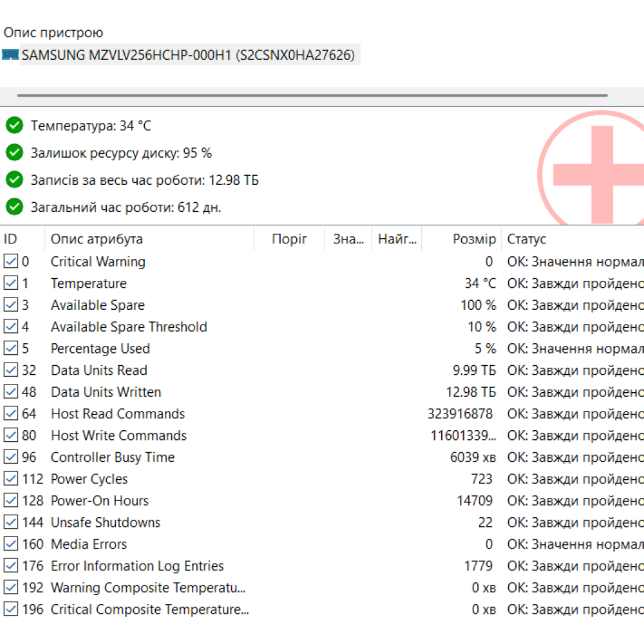644x644 pixels.
Task: Disable the Power-On Hours checkbox
Action: point(11,500)
